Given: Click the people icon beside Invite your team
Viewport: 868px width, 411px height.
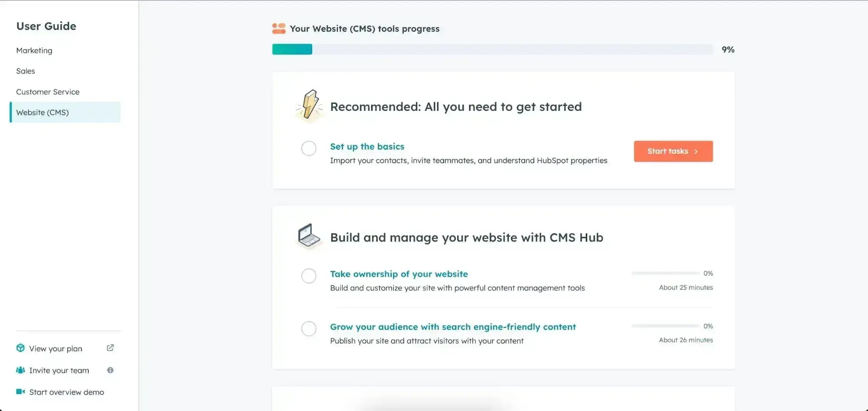Looking at the screenshot, I should 20,370.
